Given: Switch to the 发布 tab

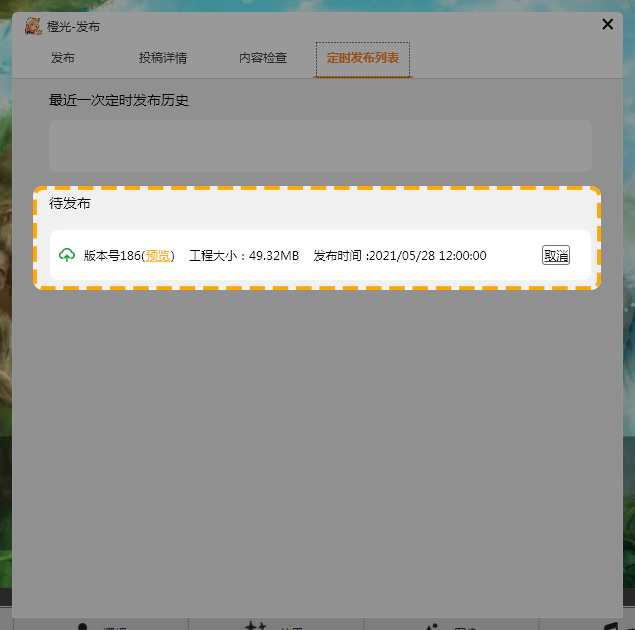Looking at the screenshot, I should tap(63, 58).
